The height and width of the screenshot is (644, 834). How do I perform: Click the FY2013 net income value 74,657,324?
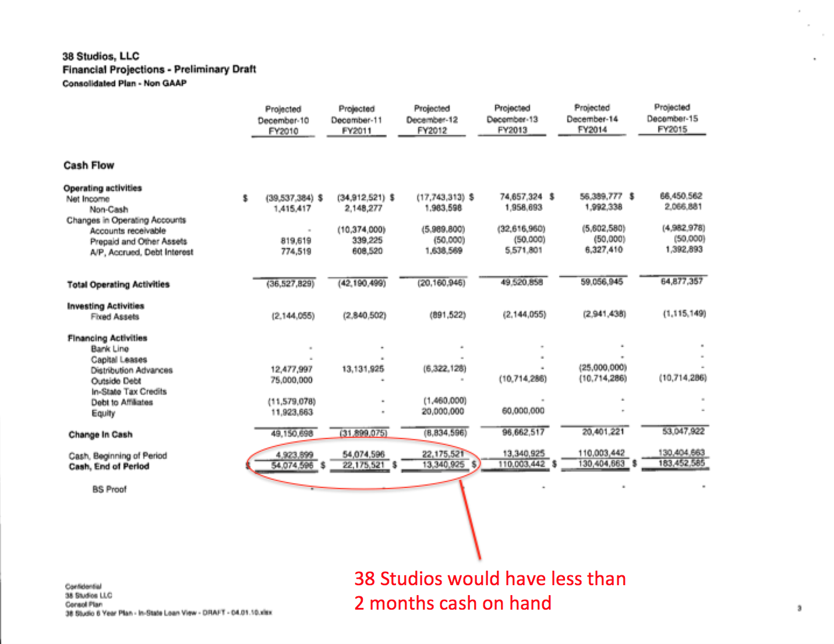tap(521, 197)
